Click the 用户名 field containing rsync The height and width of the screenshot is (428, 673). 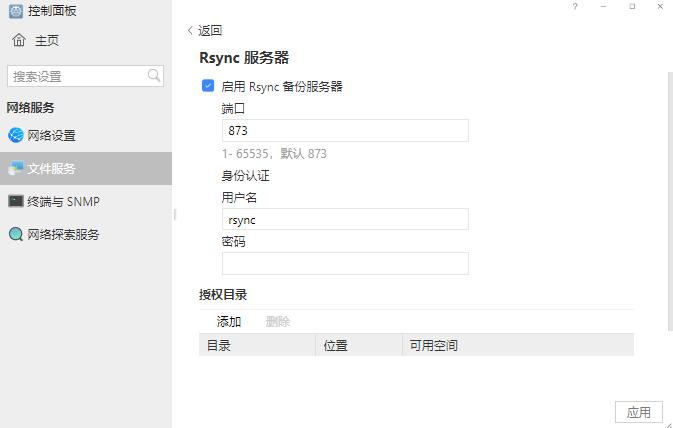(x=344, y=219)
